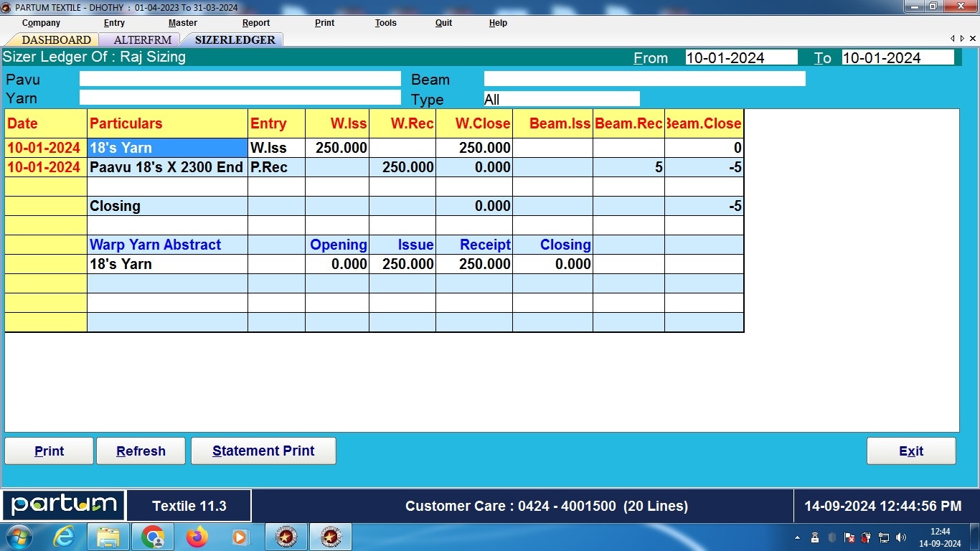
Task: Click the Refresh button
Action: pyautogui.click(x=141, y=451)
